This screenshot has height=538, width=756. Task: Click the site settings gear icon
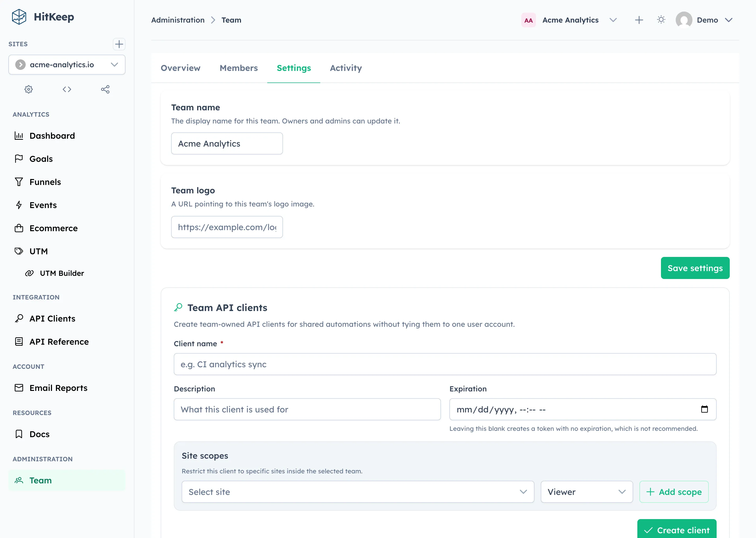(28, 89)
